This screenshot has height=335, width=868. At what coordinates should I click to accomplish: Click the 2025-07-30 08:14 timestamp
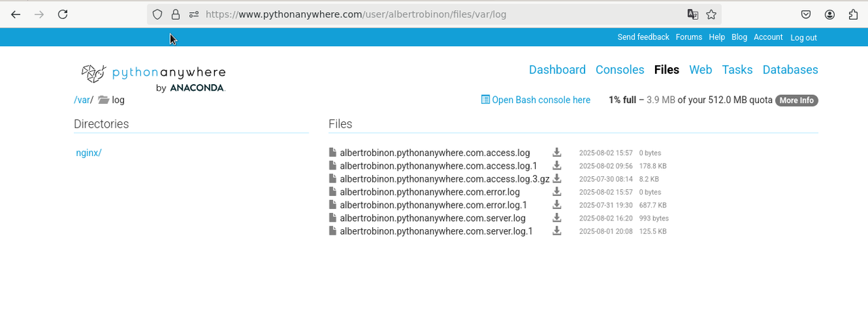click(606, 179)
